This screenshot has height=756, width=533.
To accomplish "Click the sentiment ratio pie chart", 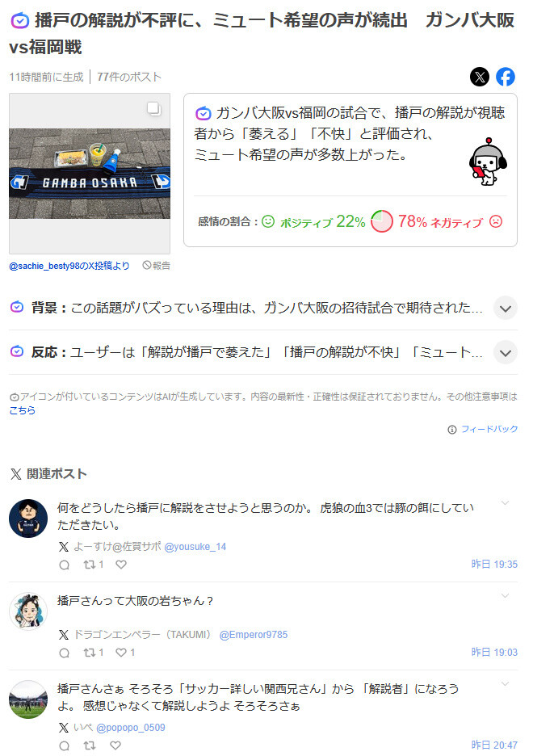I will (x=382, y=221).
